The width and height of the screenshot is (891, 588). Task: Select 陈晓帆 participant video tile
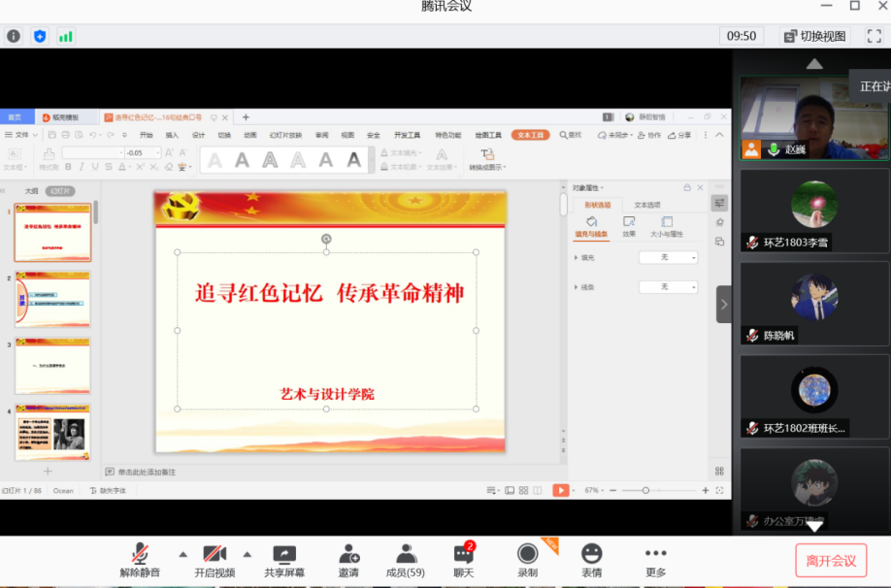[813, 303]
